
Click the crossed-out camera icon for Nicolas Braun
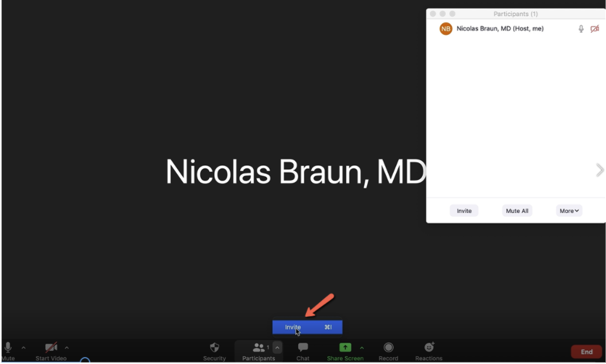(594, 29)
